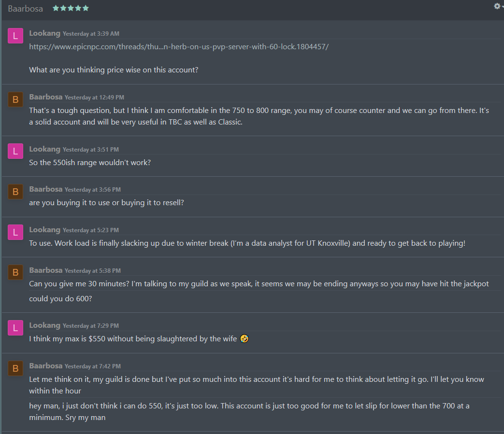Click Lookang's avatar on the 7:29 PM message
Viewport: 504px width, 434px height.
pos(15,328)
